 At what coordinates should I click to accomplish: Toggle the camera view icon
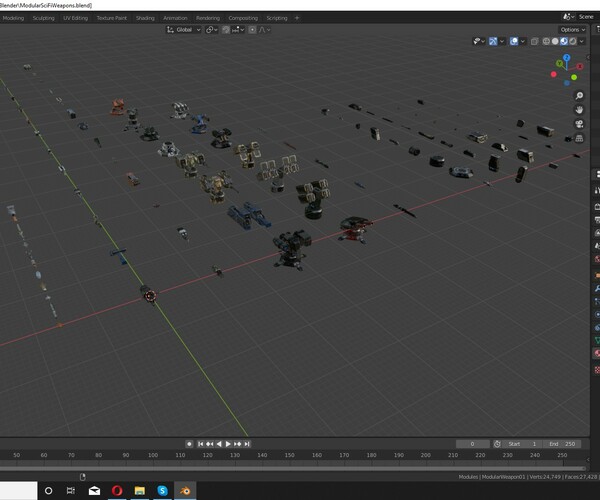pos(579,124)
